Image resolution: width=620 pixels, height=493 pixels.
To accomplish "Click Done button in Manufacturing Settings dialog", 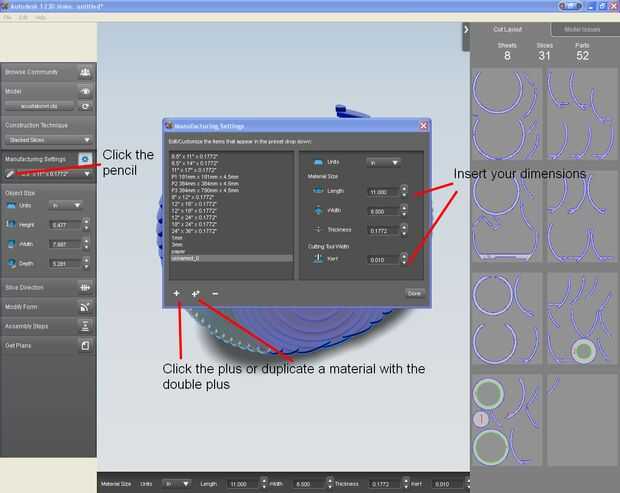I will pos(414,293).
